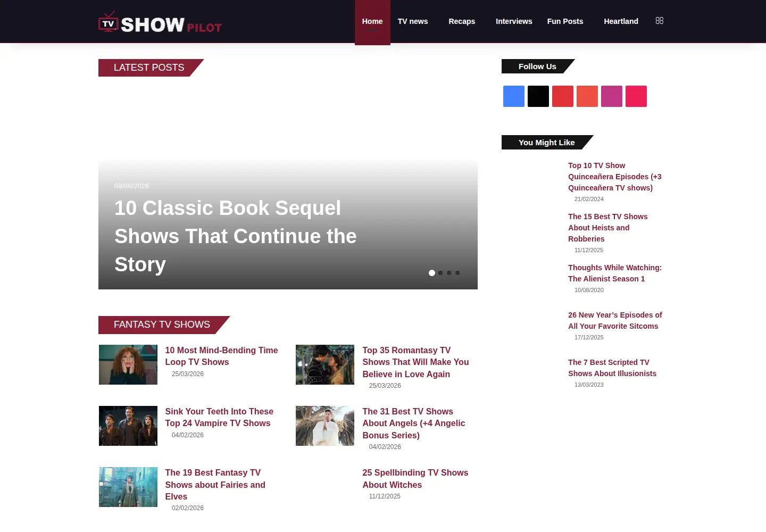Click the TV Show Pilot logo
This screenshot has height=532, width=766.
click(x=160, y=22)
